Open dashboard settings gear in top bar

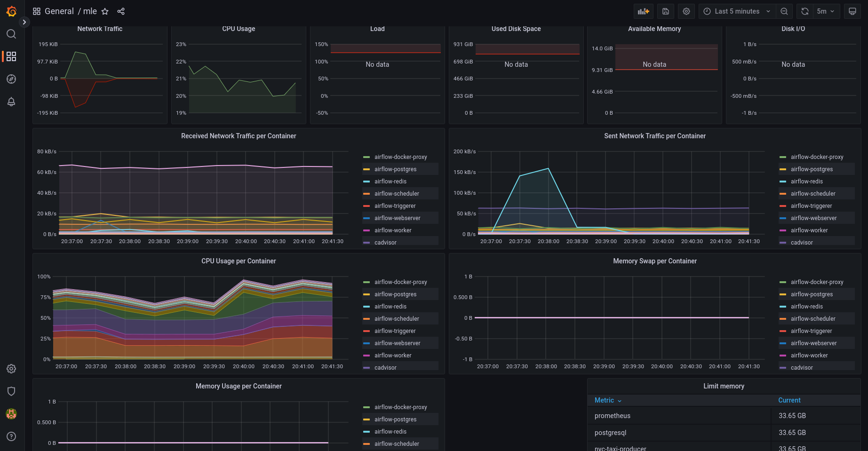[x=686, y=11]
